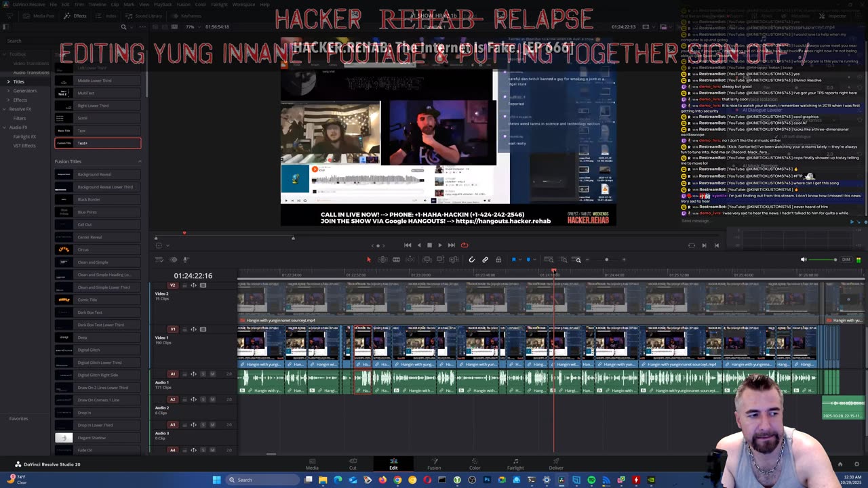The width and height of the screenshot is (868, 488).
Task: Toggle timeline Snapping magnet icon
Action: 472,260
